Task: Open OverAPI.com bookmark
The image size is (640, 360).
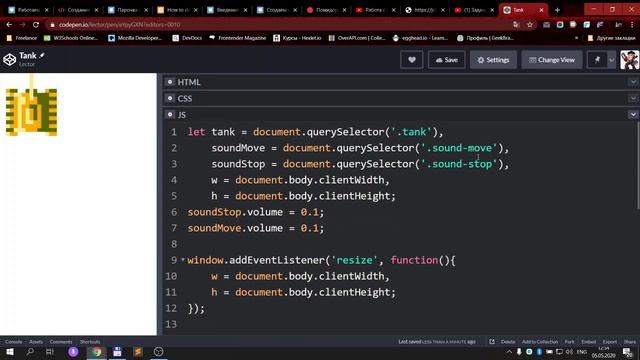Action: 357,38
